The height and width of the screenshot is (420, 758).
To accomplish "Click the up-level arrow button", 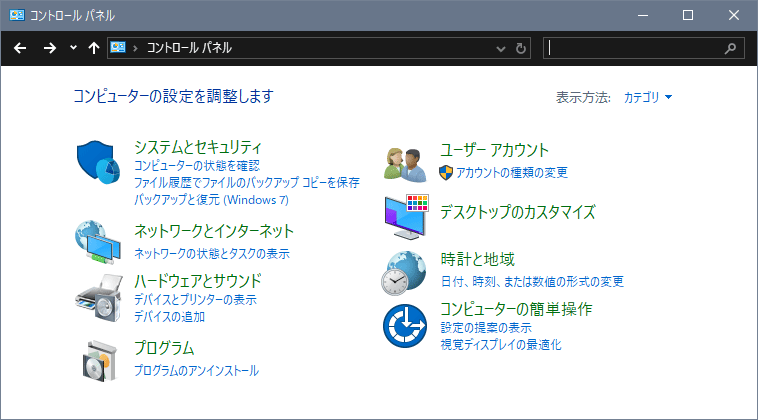I will coord(93,48).
